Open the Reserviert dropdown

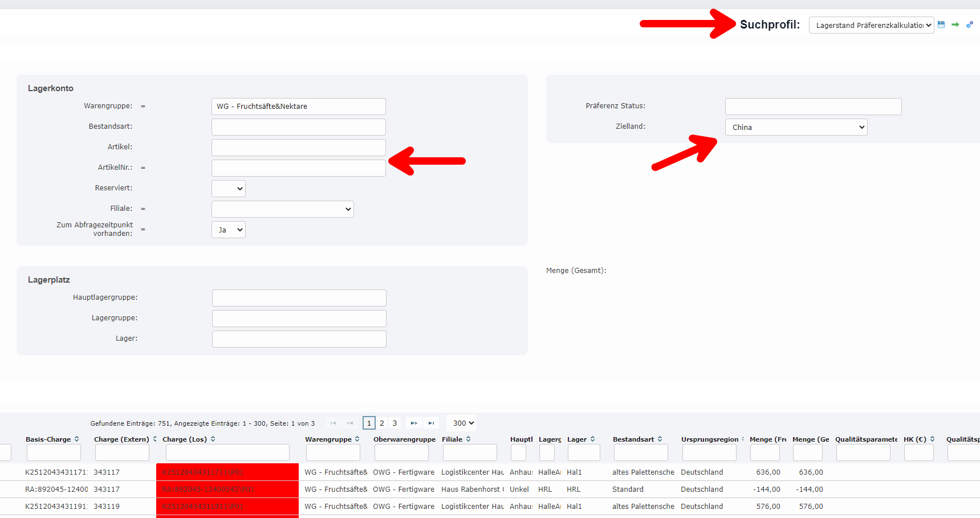[x=228, y=188]
